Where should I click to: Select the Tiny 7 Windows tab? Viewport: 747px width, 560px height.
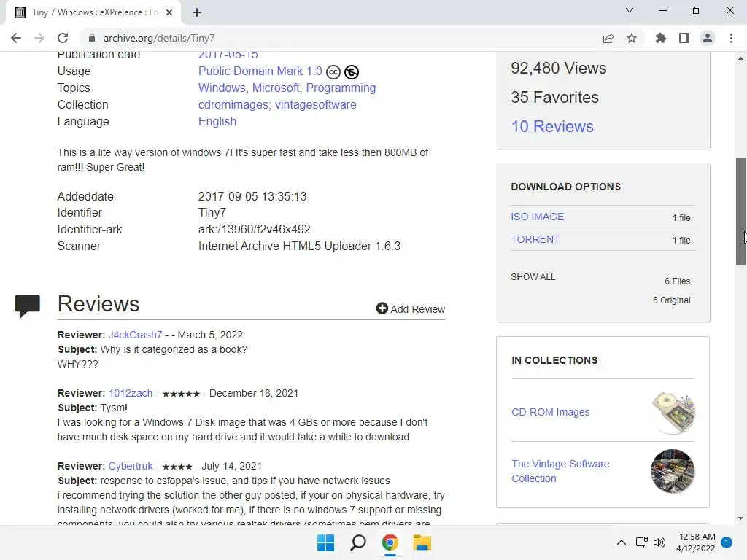pos(93,12)
